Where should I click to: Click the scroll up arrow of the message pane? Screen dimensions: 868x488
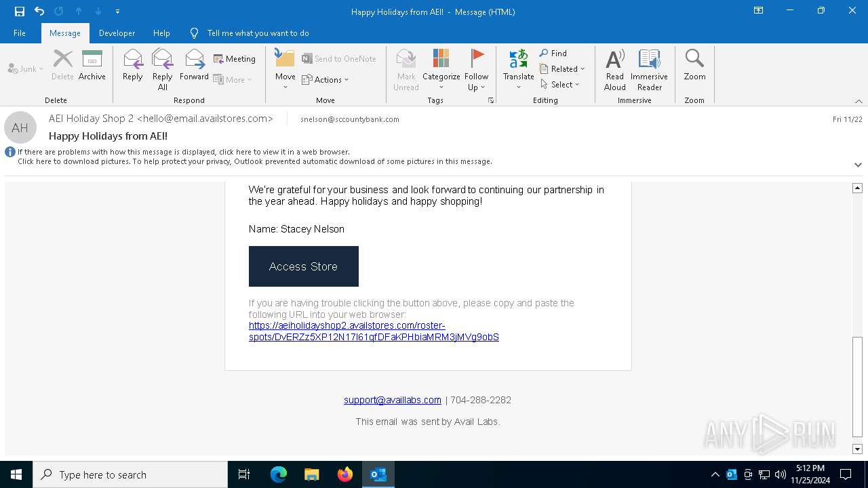point(857,188)
